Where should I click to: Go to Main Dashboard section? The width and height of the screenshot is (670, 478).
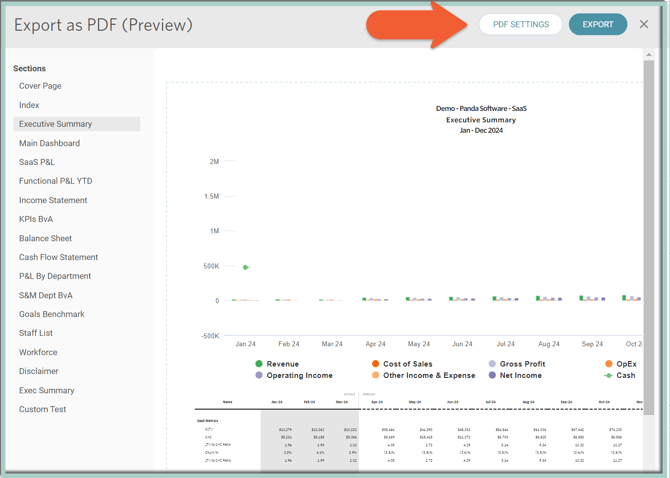click(49, 143)
